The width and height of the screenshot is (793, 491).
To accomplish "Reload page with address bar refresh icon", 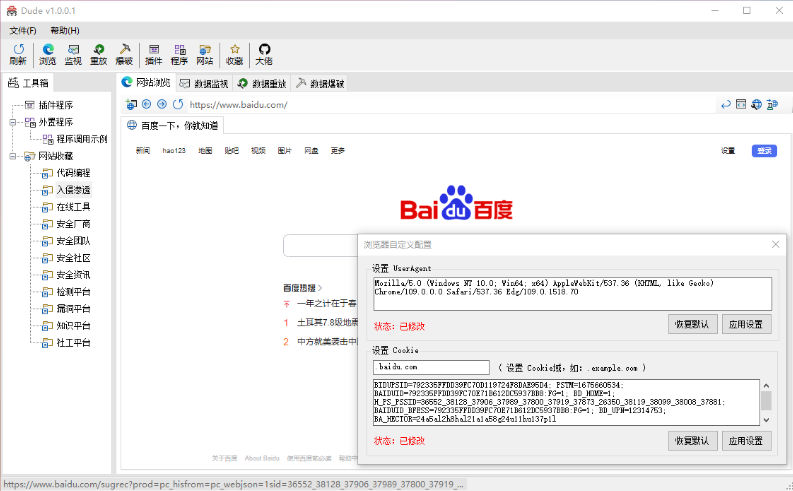I will (x=178, y=104).
